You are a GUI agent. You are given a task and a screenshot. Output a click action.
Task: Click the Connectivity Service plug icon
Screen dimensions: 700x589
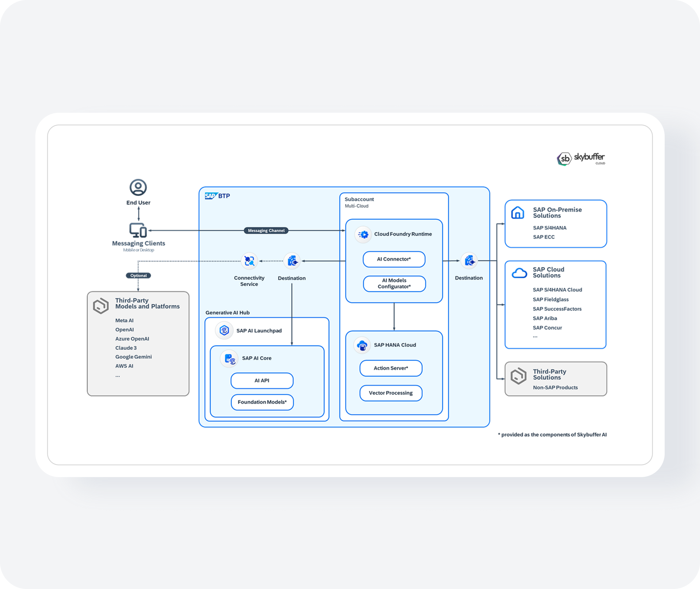[x=249, y=261]
